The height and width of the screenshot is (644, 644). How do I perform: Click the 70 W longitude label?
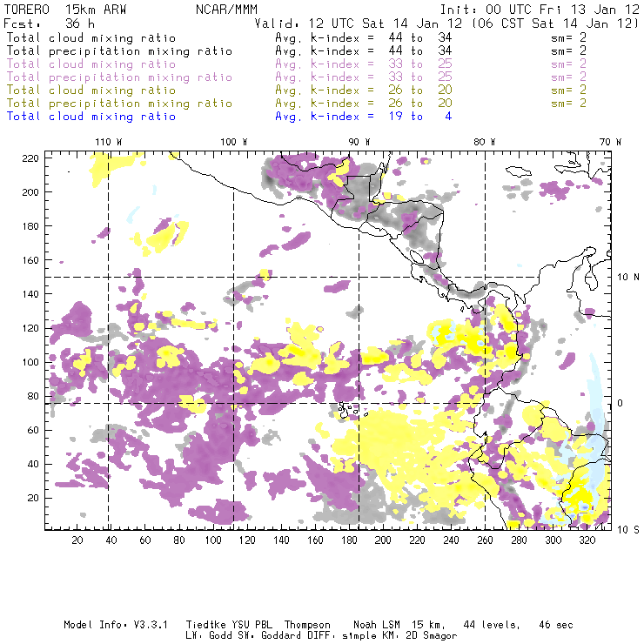point(611,142)
